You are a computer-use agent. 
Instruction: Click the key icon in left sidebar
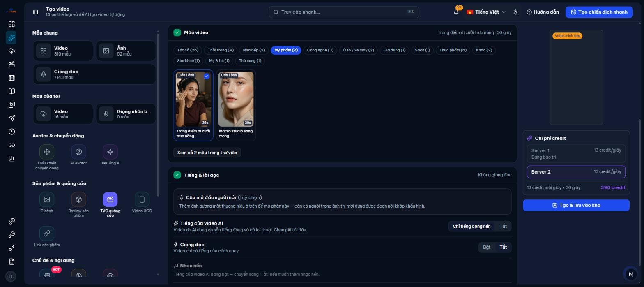coord(11,235)
